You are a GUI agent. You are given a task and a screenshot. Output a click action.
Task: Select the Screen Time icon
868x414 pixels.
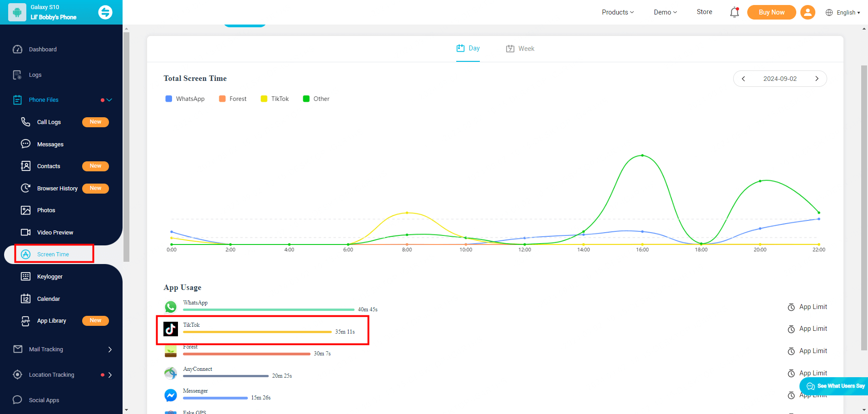[x=26, y=254]
